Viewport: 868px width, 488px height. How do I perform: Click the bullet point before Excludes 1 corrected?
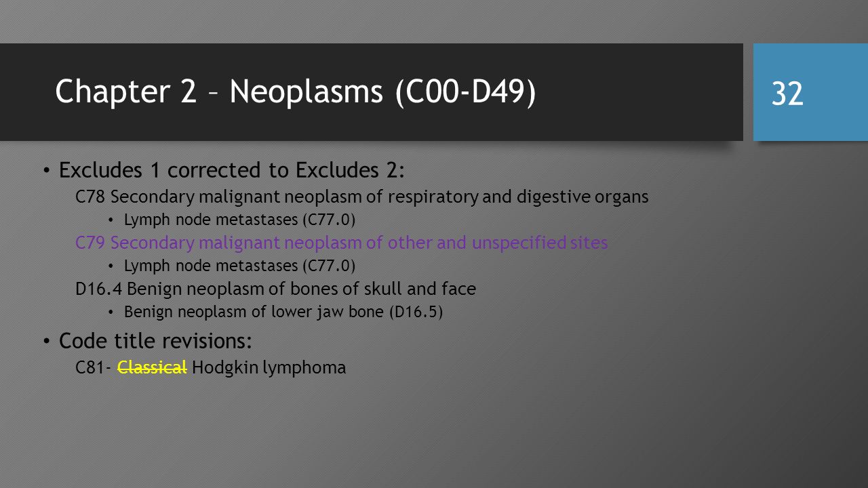[47, 171]
